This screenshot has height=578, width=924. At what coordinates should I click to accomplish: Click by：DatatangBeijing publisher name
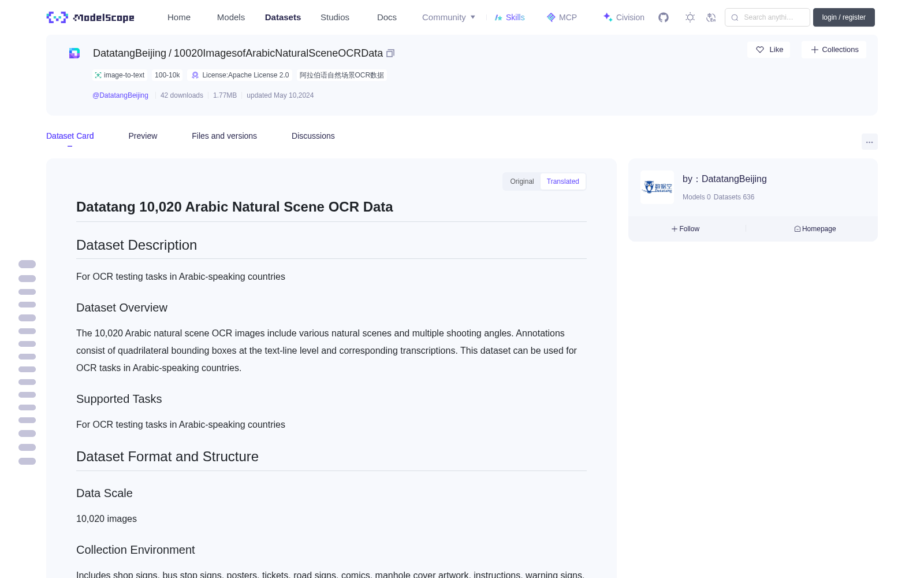tap(725, 179)
